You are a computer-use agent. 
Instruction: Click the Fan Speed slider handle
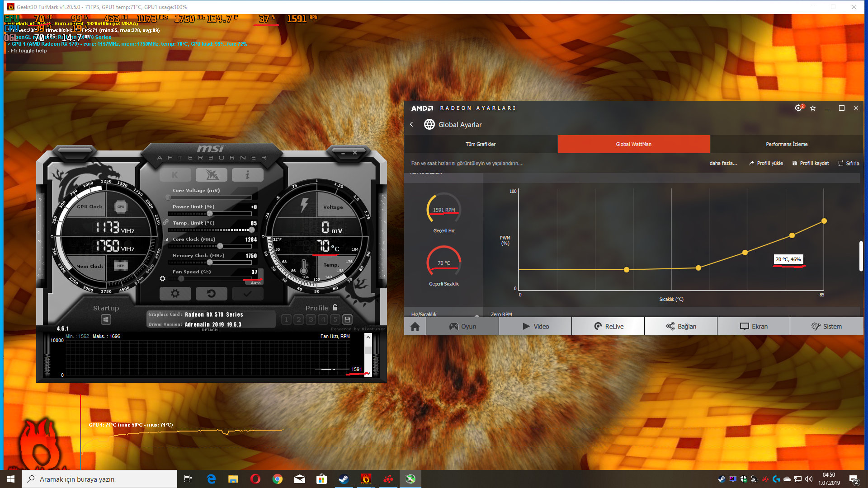click(181, 279)
